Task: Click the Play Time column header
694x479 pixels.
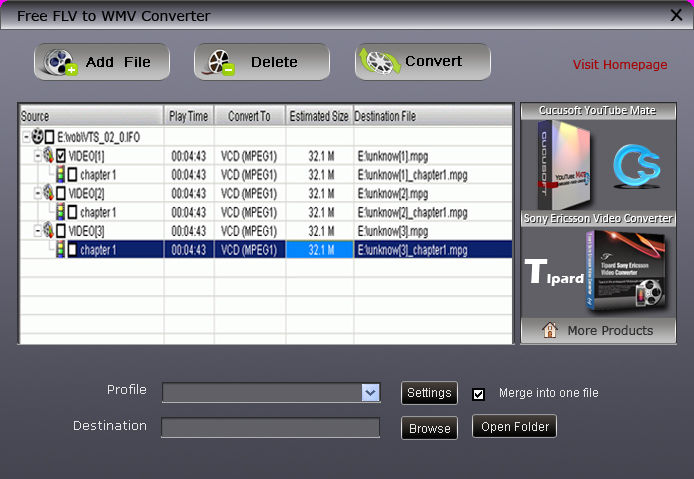Action: (x=188, y=116)
